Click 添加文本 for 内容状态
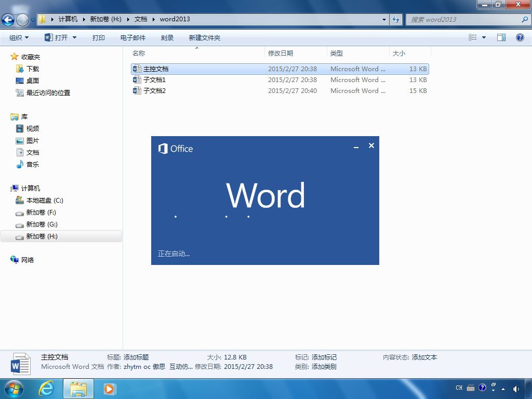This screenshot has height=399, width=532. (x=424, y=357)
